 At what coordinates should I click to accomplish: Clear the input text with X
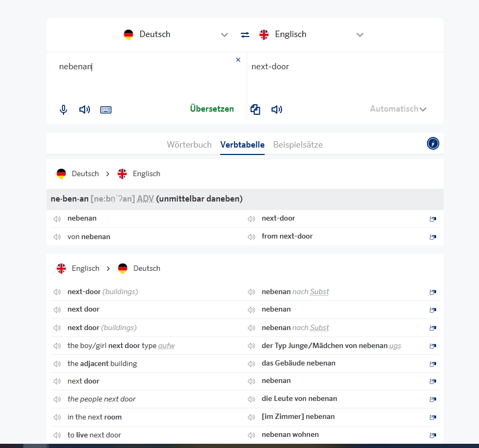(x=238, y=60)
